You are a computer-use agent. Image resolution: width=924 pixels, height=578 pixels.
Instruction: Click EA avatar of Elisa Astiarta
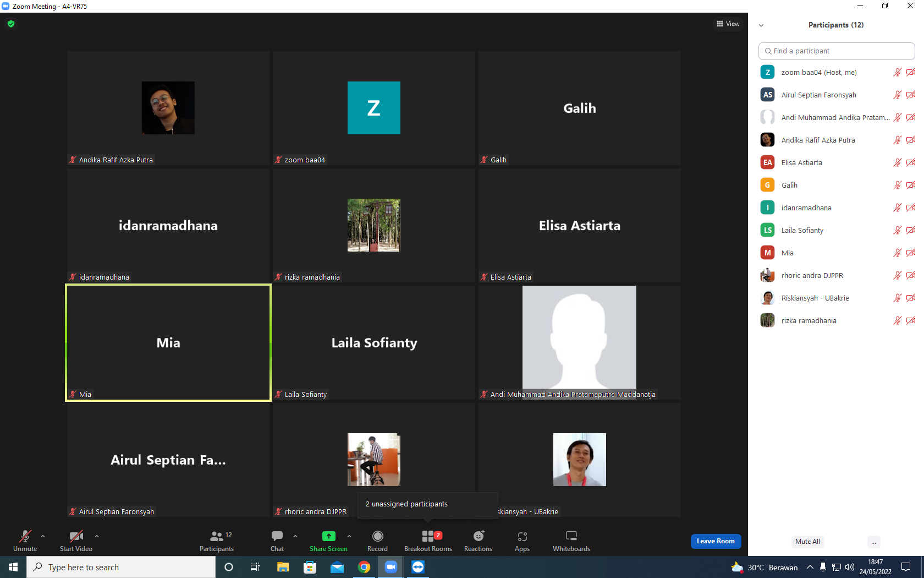click(x=768, y=162)
